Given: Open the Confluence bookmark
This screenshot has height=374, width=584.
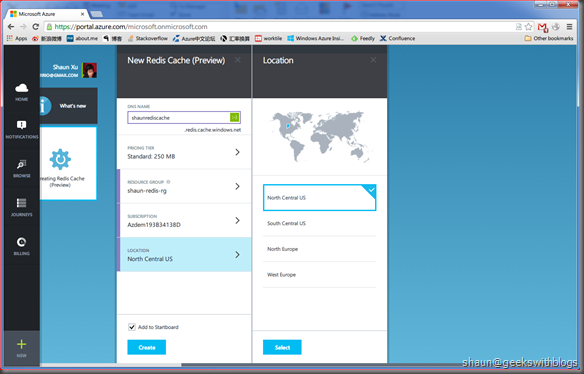Looking at the screenshot, I should 397,38.
